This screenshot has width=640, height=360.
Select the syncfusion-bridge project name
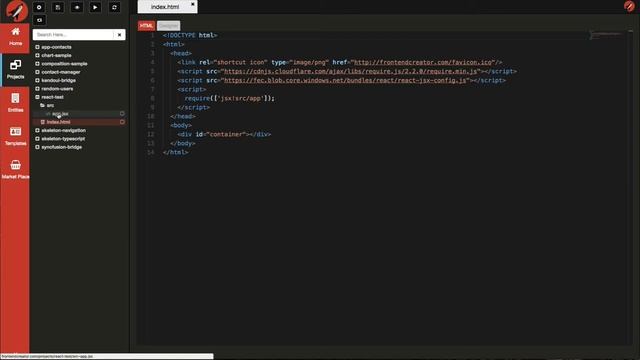click(x=62, y=147)
